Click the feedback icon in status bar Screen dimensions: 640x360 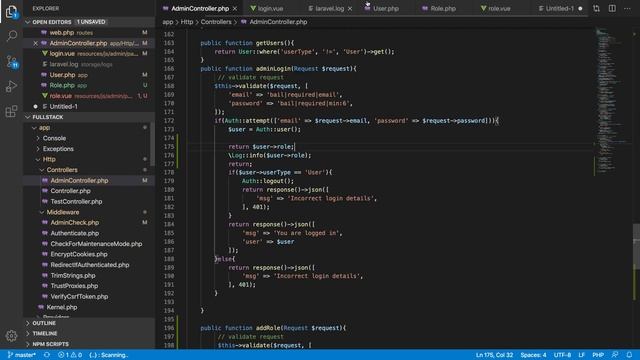pos(615,355)
